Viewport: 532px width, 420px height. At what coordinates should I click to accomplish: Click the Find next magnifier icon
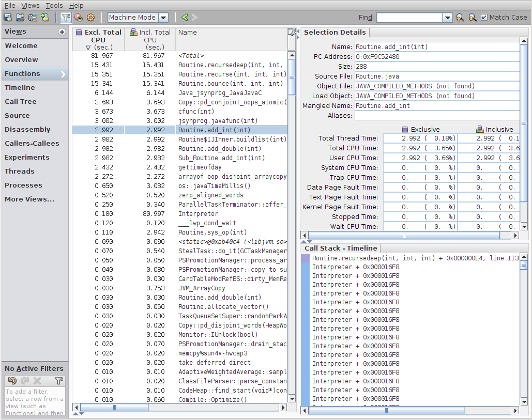point(473,17)
